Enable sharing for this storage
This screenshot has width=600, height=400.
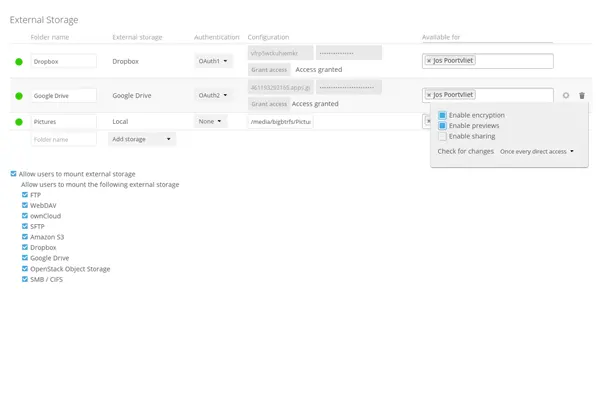[x=442, y=136]
